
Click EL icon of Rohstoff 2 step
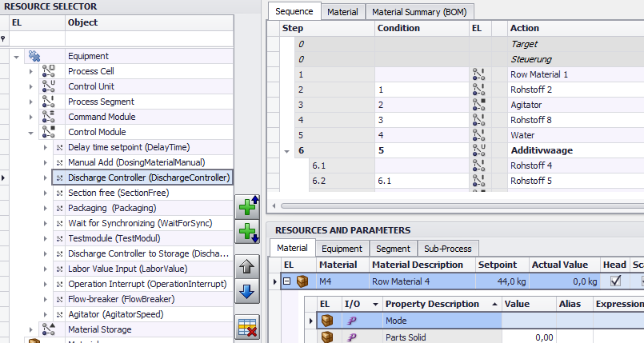pyautogui.click(x=478, y=90)
